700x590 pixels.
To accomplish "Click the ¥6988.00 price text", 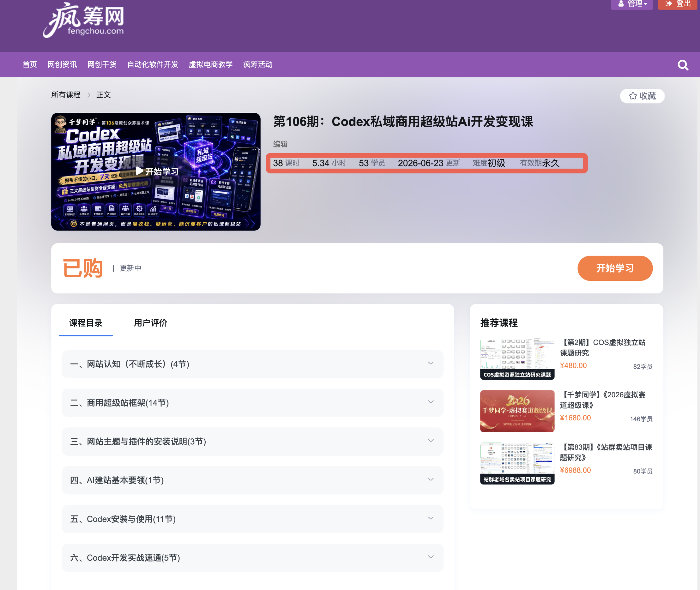I will 575,470.
